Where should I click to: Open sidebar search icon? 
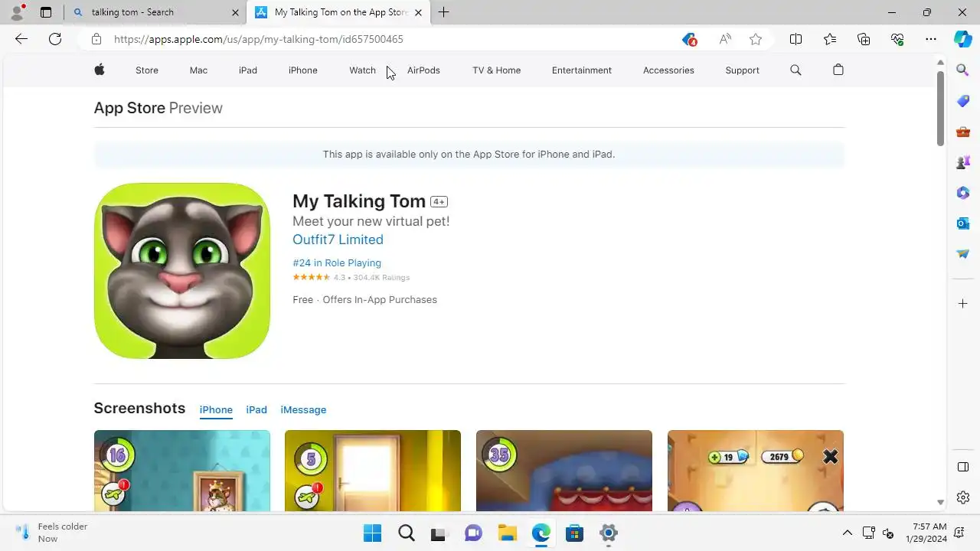963,70
